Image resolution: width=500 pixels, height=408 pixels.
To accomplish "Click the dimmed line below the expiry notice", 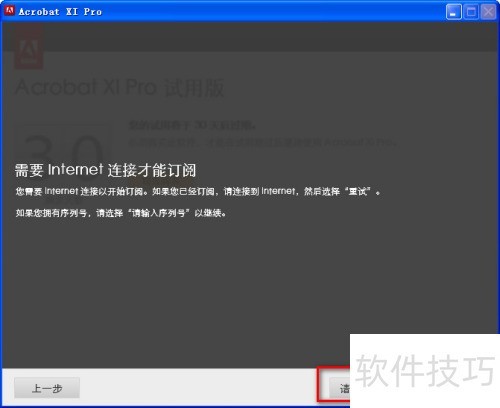I will coord(263,143).
